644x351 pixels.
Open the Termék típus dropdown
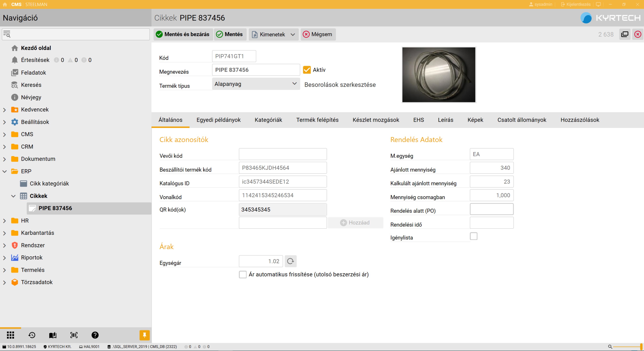[256, 84]
